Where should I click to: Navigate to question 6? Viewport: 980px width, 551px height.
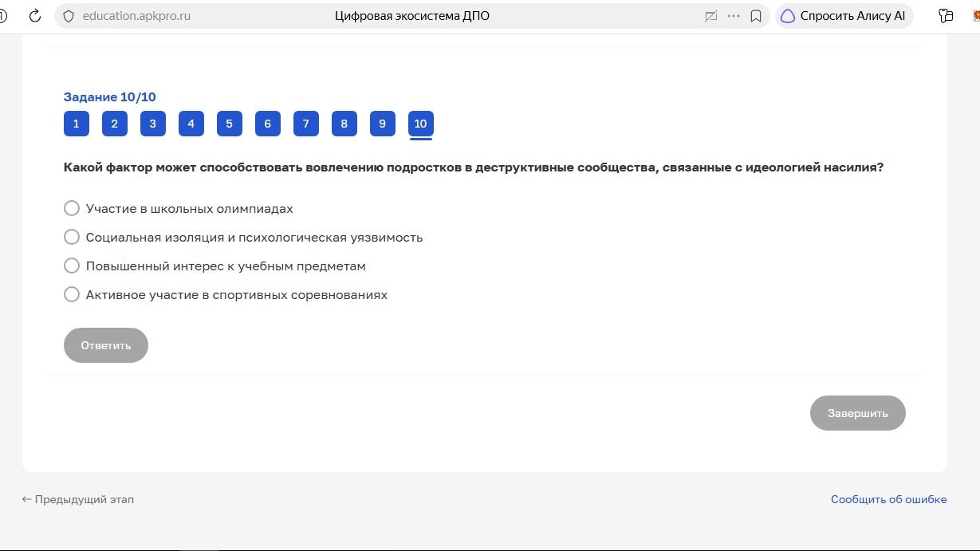tap(268, 124)
